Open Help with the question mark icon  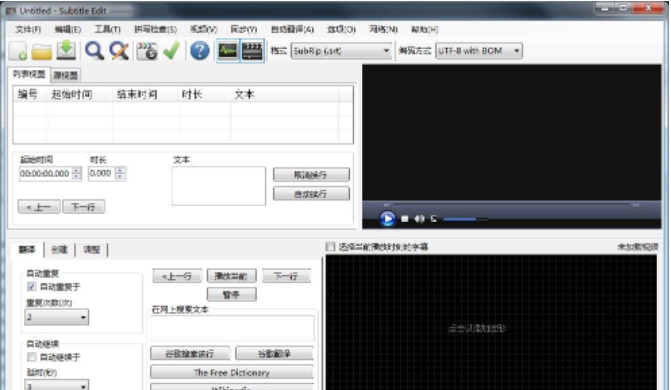pyautogui.click(x=200, y=51)
